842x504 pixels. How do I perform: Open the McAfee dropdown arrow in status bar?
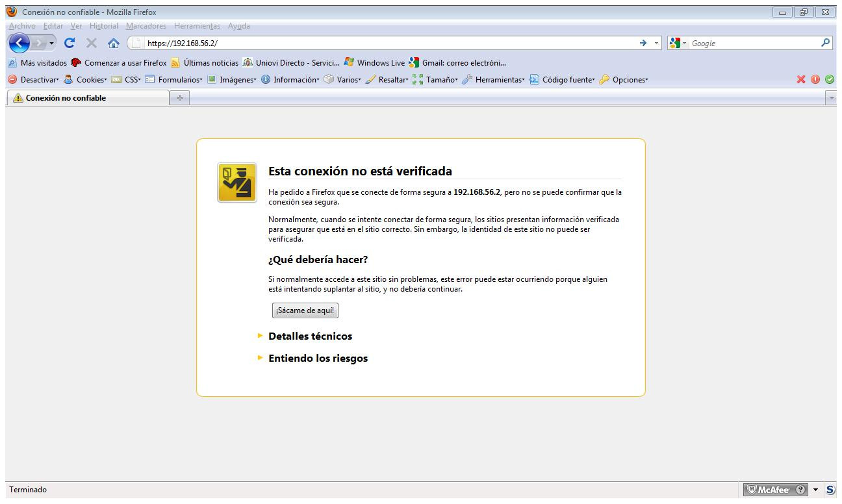(816, 490)
